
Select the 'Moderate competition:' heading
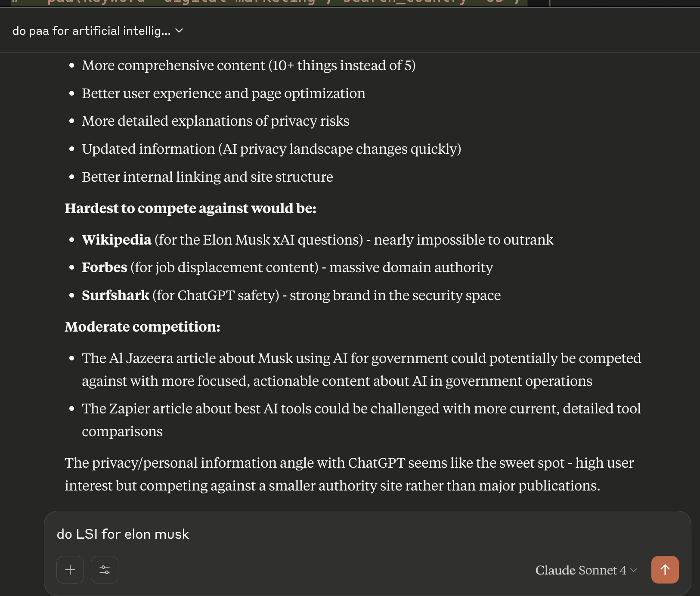(x=142, y=326)
